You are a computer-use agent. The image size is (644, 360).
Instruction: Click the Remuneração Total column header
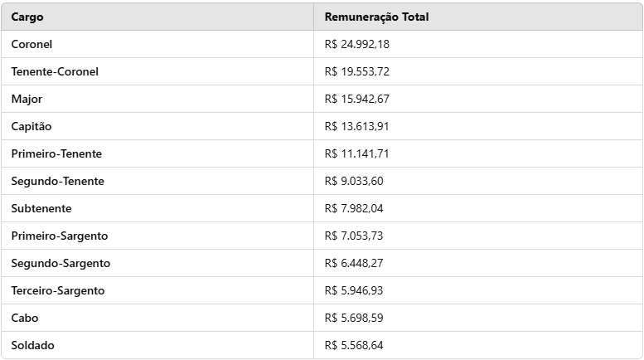pos(376,17)
